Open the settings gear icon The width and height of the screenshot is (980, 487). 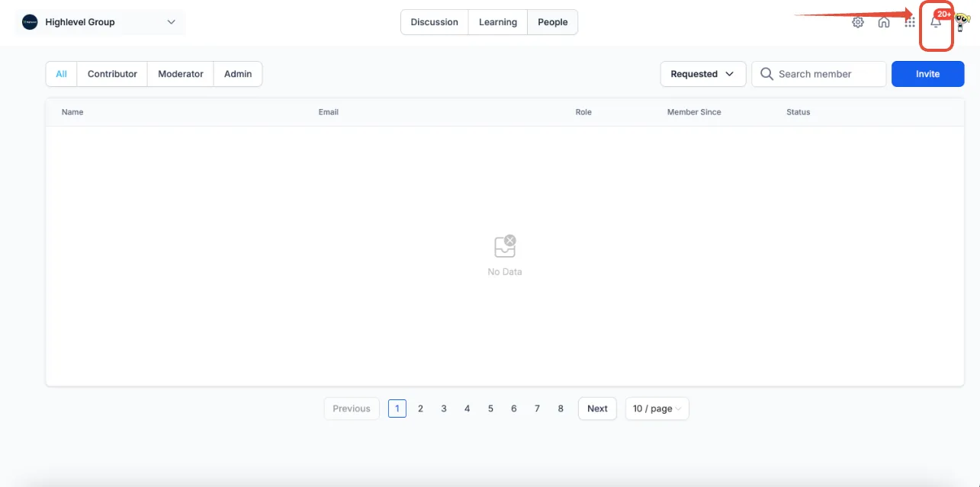858,22
